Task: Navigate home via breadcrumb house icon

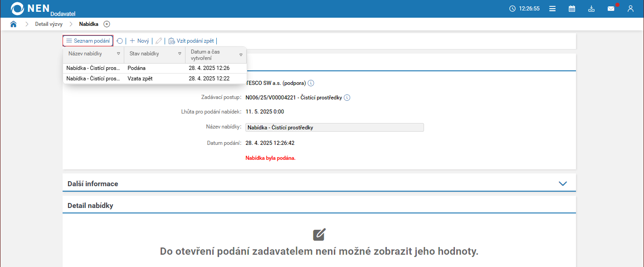Action: pos(13,24)
